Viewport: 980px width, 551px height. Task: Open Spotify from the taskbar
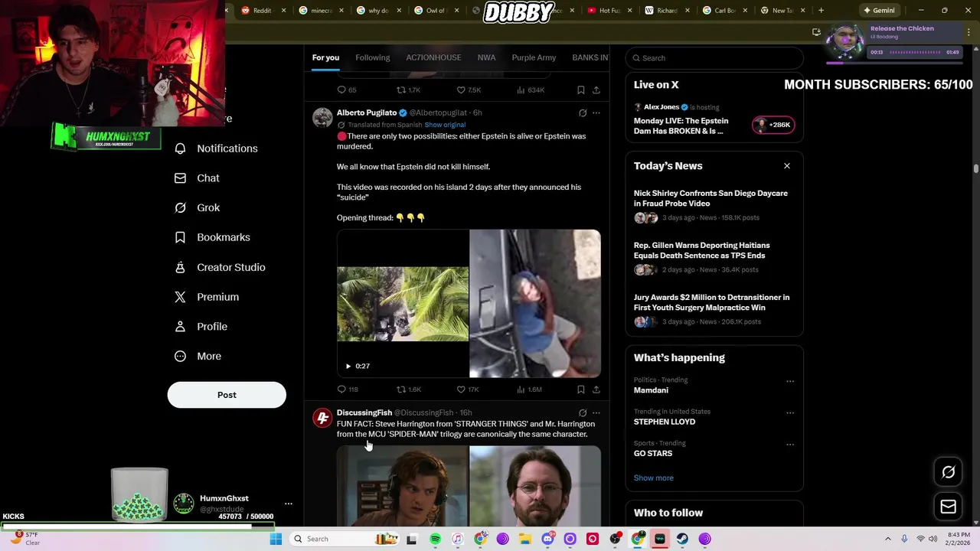pos(435,539)
